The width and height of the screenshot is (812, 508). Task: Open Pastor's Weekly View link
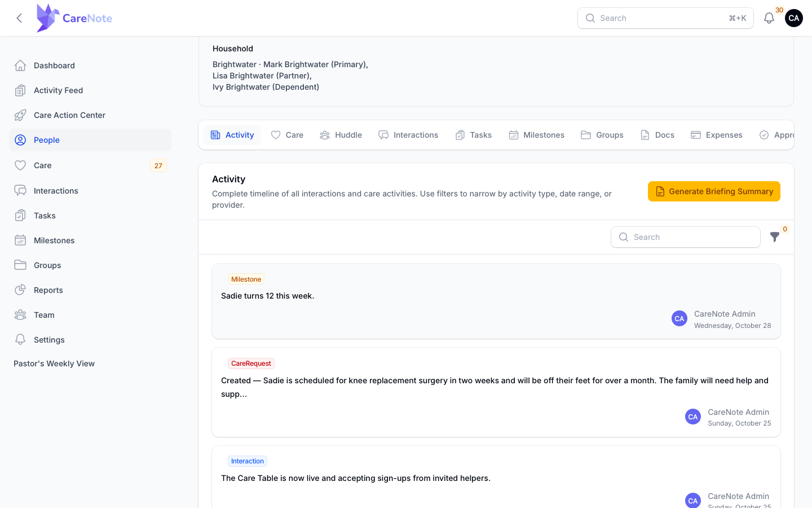(x=54, y=364)
